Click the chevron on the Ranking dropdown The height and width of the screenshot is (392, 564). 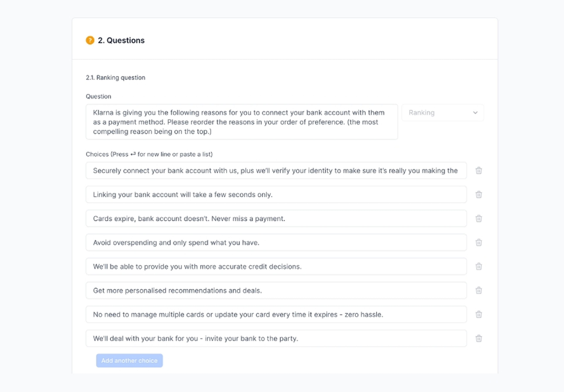(x=475, y=113)
